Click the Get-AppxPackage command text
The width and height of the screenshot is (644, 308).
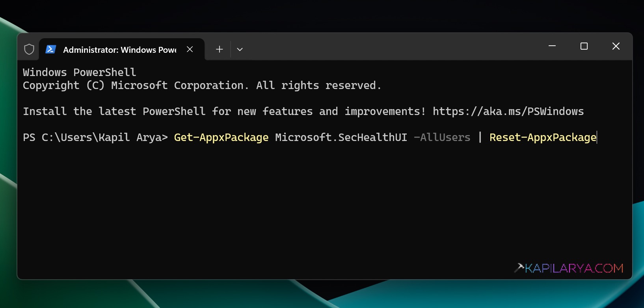pyautogui.click(x=221, y=137)
